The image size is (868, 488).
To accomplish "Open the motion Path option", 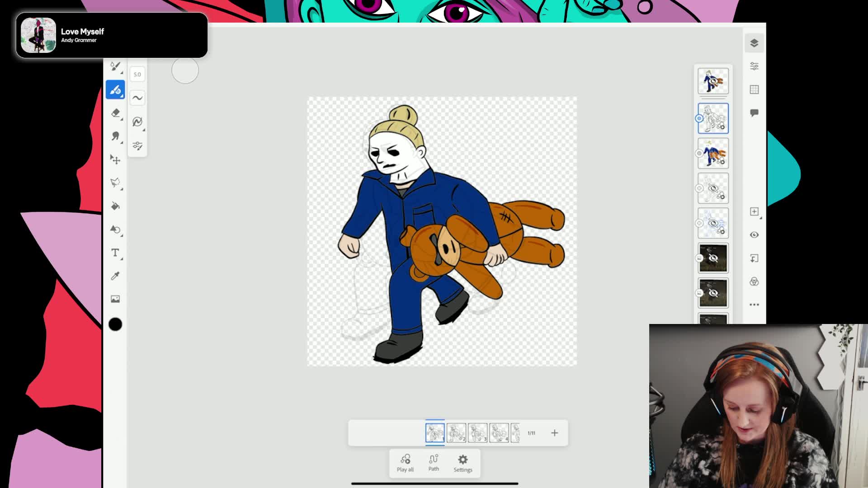I will pos(434,463).
